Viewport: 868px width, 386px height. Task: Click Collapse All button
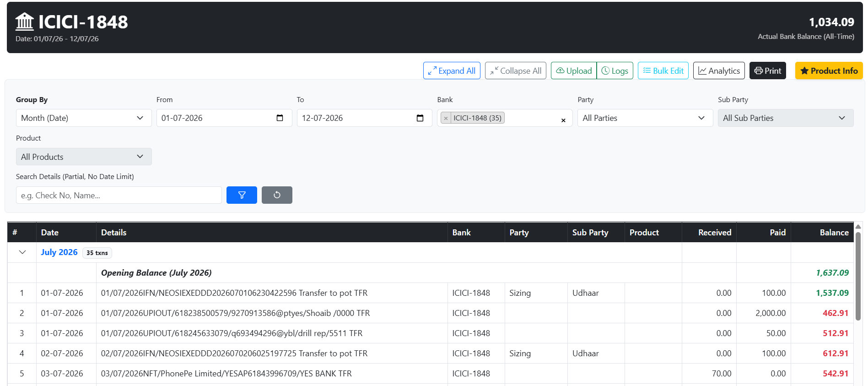click(516, 71)
